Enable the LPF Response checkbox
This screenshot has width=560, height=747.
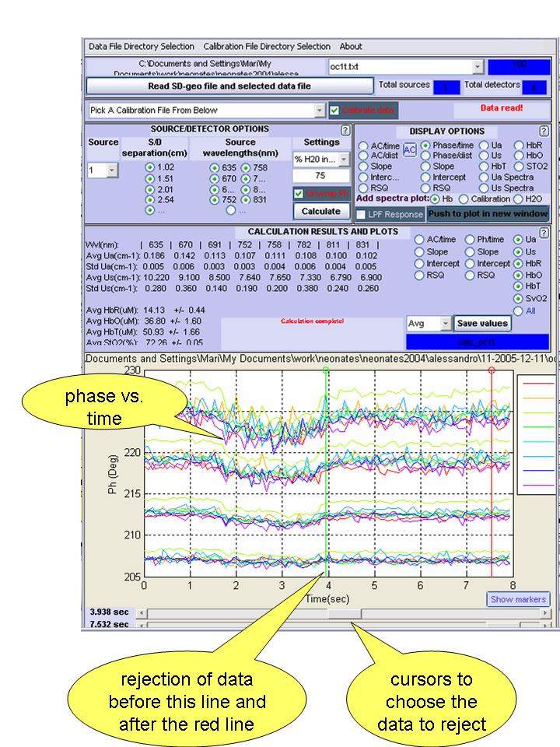pos(362,214)
